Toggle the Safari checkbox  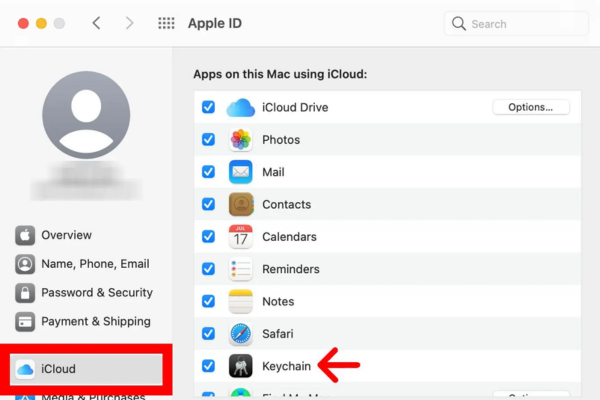pyautogui.click(x=208, y=333)
